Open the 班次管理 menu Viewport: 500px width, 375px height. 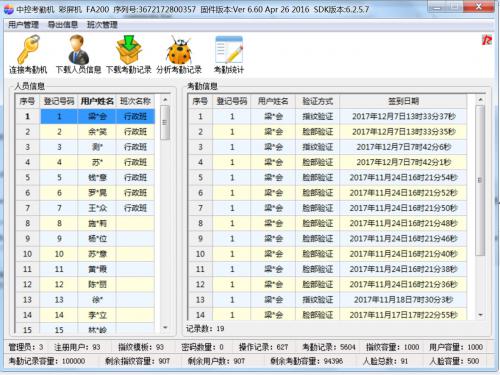pyautogui.click(x=102, y=25)
